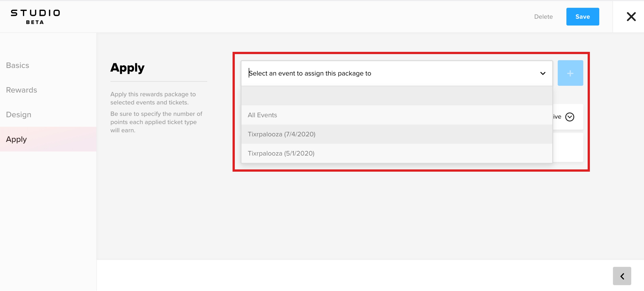This screenshot has width=644, height=291.
Task: Select the blank option in event list
Action: tap(396, 96)
